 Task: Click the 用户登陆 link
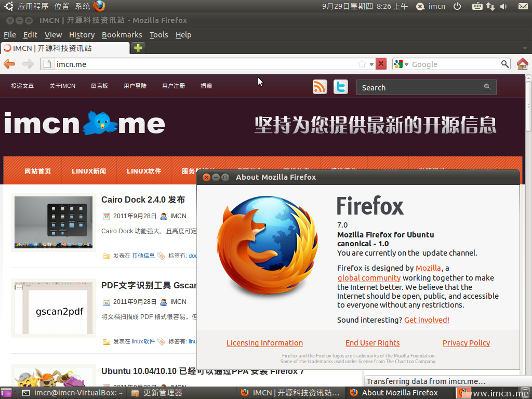[135, 86]
